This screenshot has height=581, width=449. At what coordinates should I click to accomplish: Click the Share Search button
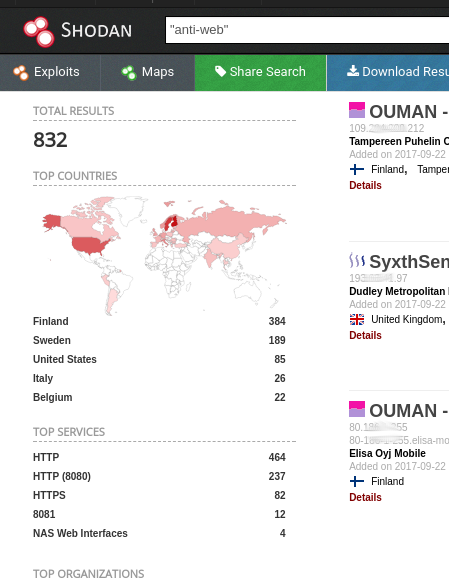[x=260, y=72]
